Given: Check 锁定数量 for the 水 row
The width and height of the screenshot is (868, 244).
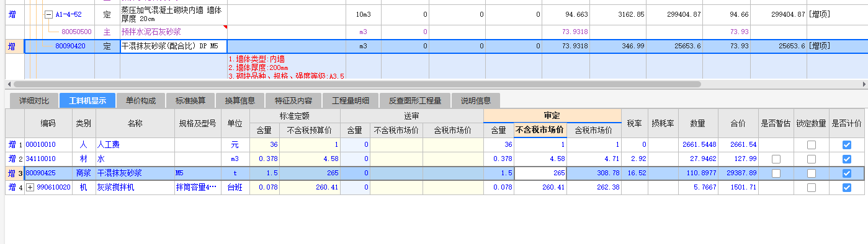Looking at the screenshot, I should tap(812, 159).
